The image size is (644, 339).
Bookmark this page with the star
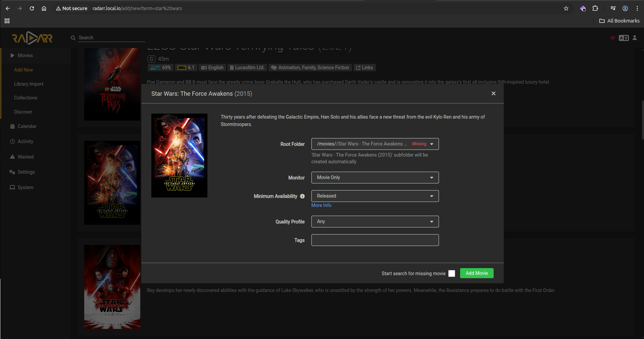point(566,8)
